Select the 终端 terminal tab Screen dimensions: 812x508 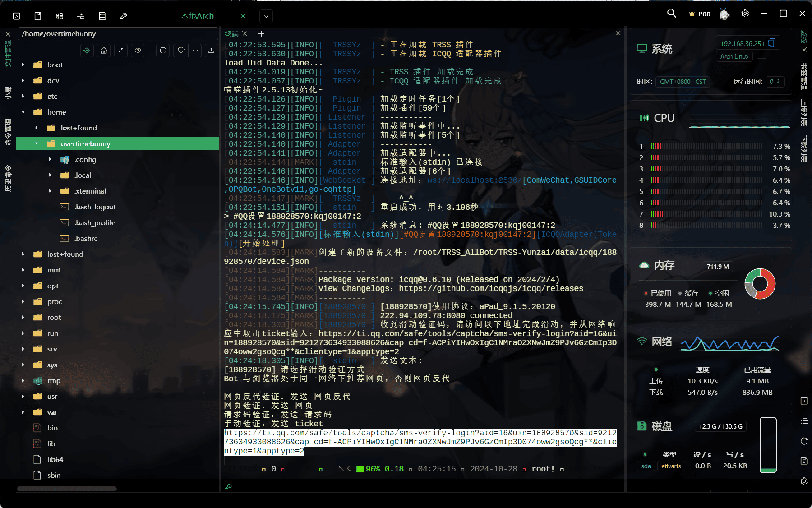click(231, 34)
